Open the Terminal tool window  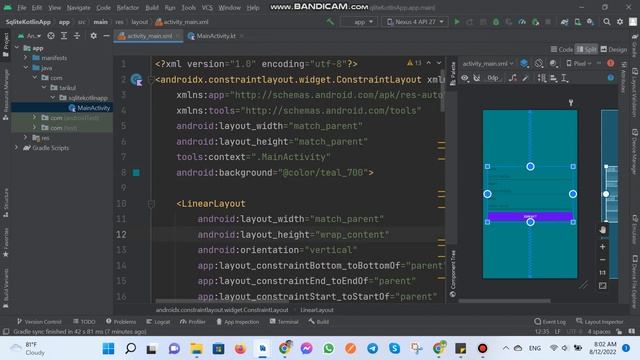pos(284,322)
